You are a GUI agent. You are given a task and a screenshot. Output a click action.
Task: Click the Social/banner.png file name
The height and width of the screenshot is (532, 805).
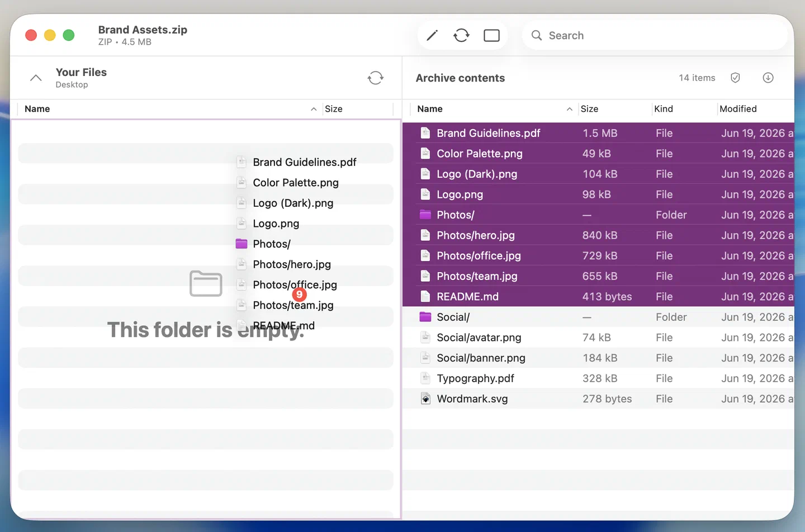point(481,358)
